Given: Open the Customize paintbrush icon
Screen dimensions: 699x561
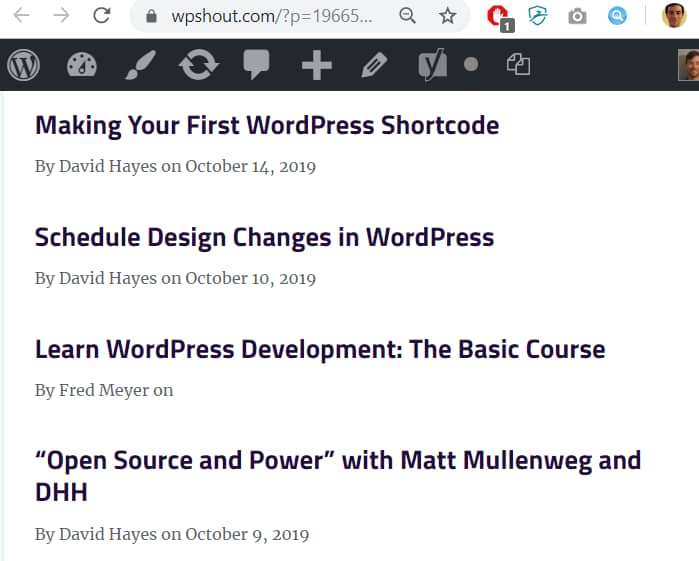Looking at the screenshot, I should 140,65.
